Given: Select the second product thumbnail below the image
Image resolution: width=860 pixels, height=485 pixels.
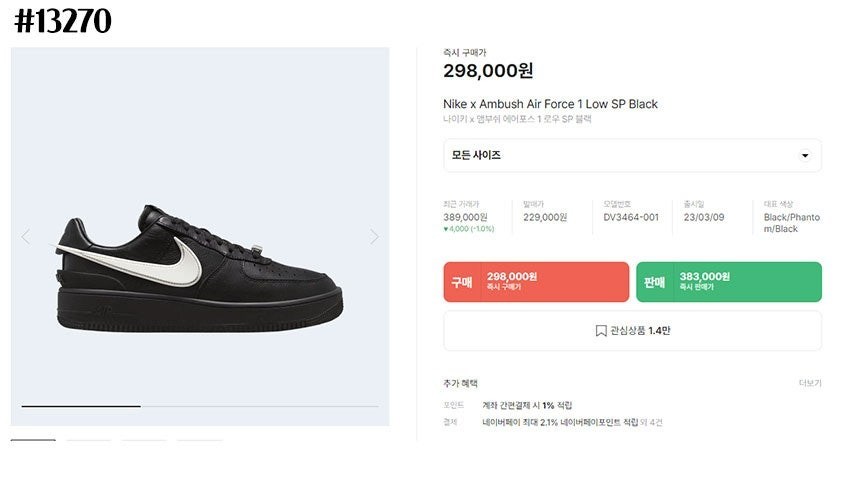Looking at the screenshot, I should tap(88, 440).
